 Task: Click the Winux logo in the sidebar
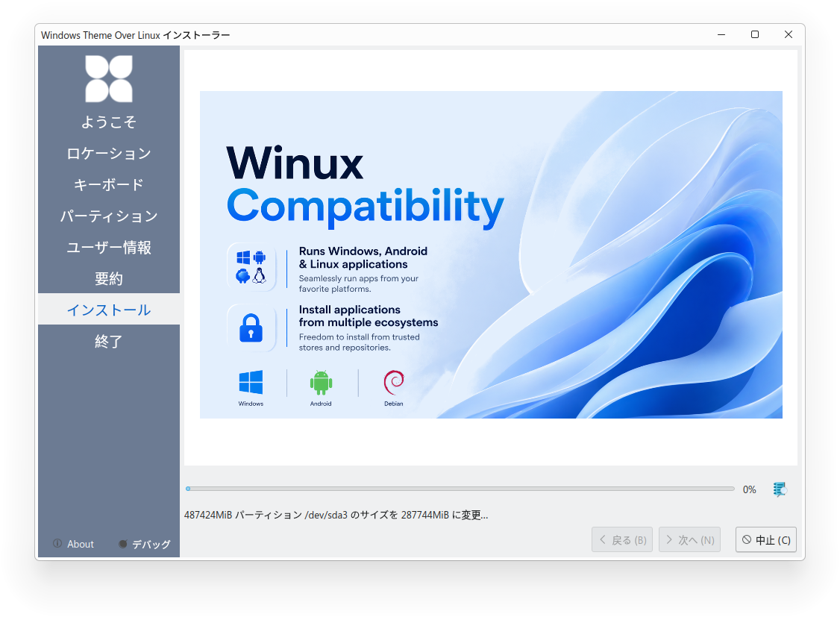pyautogui.click(x=109, y=79)
